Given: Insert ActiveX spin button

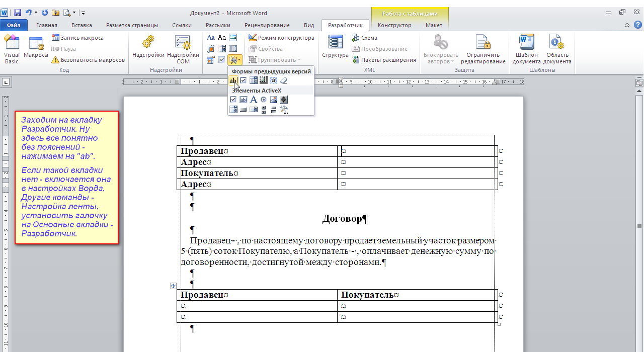Looking at the screenshot, I should click(284, 100).
